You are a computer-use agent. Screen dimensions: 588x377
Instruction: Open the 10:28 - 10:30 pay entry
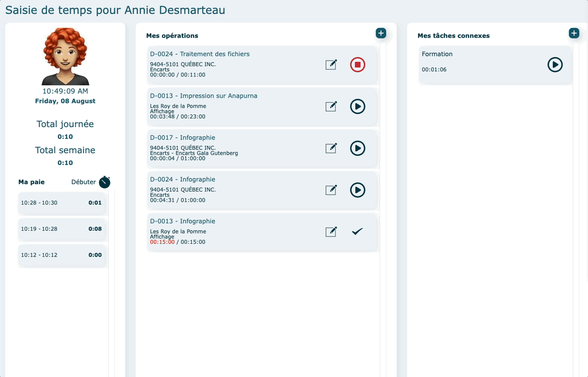[61, 203]
